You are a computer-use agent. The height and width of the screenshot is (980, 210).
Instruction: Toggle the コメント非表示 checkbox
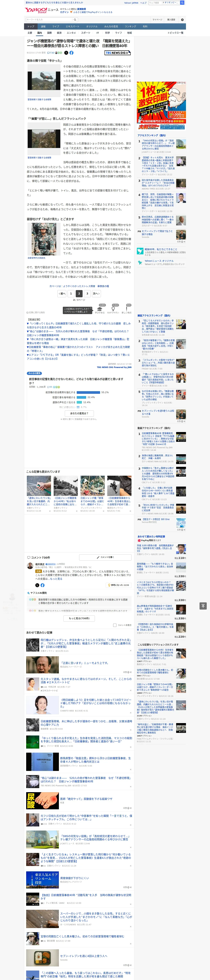coord(115,625)
